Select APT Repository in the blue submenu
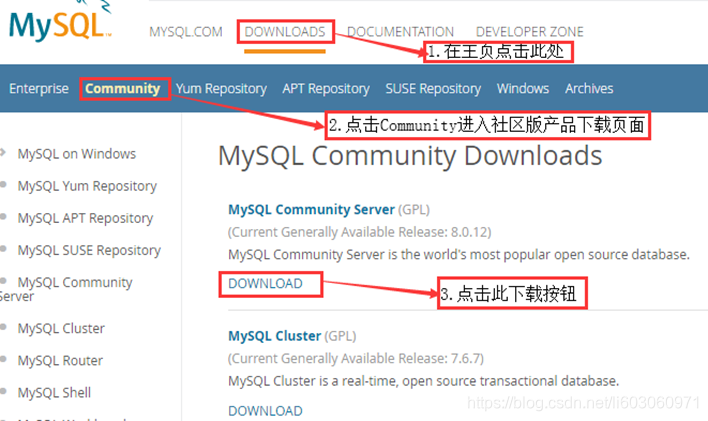Image resolution: width=708 pixels, height=421 pixels. [326, 89]
